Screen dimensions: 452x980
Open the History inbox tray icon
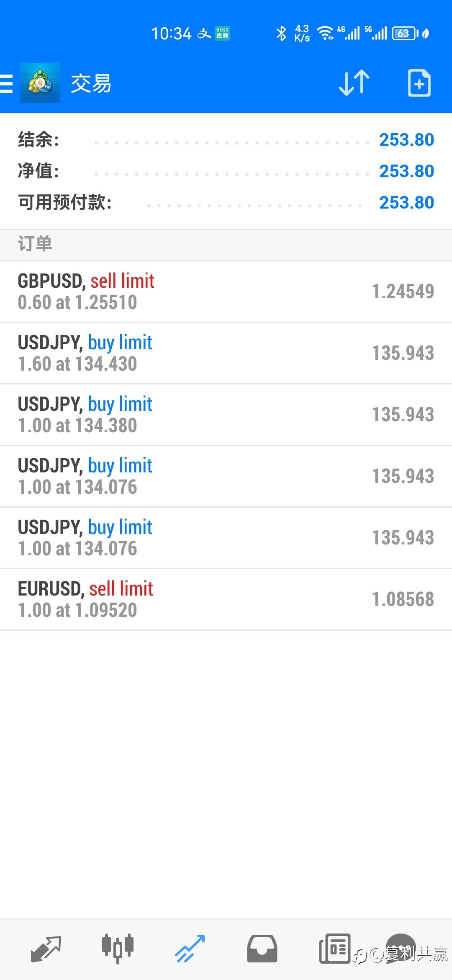[x=262, y=949]
